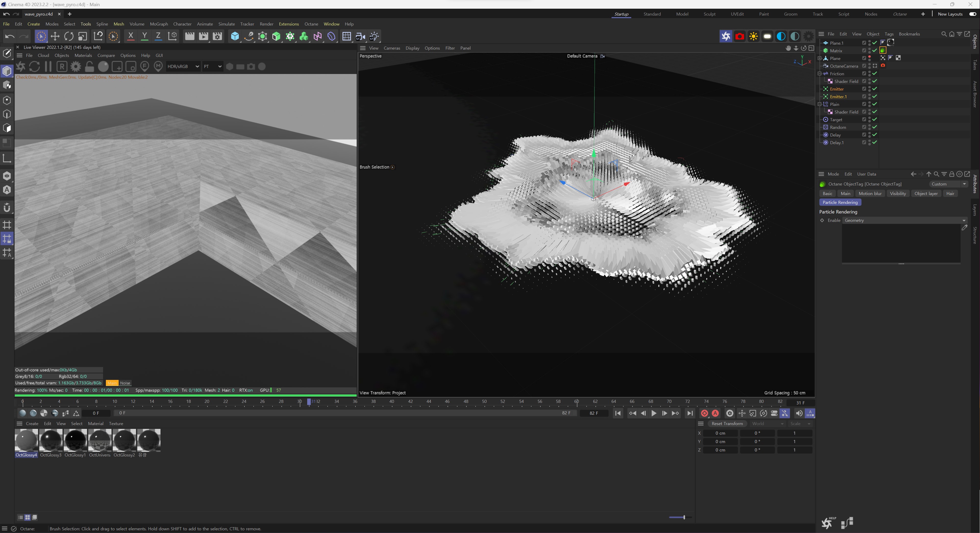The width and height of the screenshot is (980, 533).
Task: Click the Octane sun light icon
Action: 753,36
